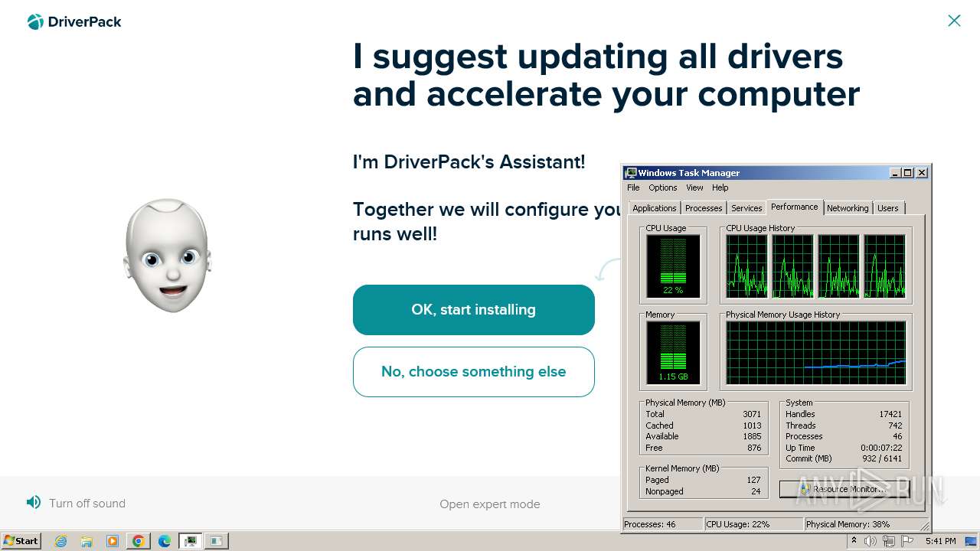
Task: Click Commit (MB) value 932 / 6141
Action: [882, 458]
